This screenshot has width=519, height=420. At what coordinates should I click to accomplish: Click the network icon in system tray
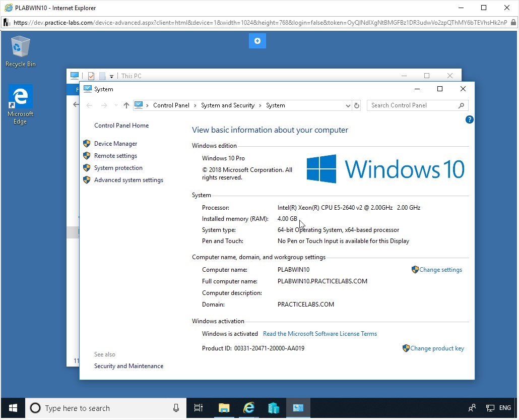click(490, 408)
